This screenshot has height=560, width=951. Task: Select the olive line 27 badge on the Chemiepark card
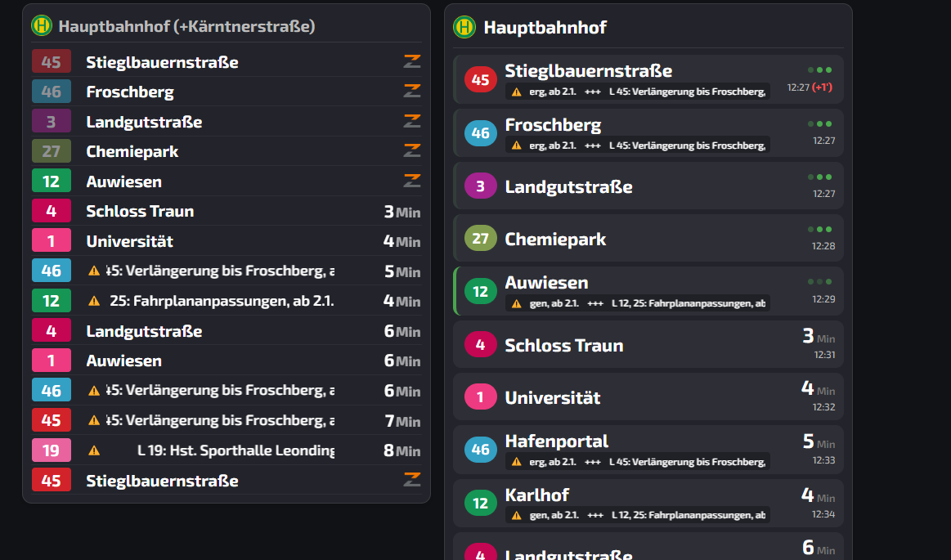coord(480,239)
